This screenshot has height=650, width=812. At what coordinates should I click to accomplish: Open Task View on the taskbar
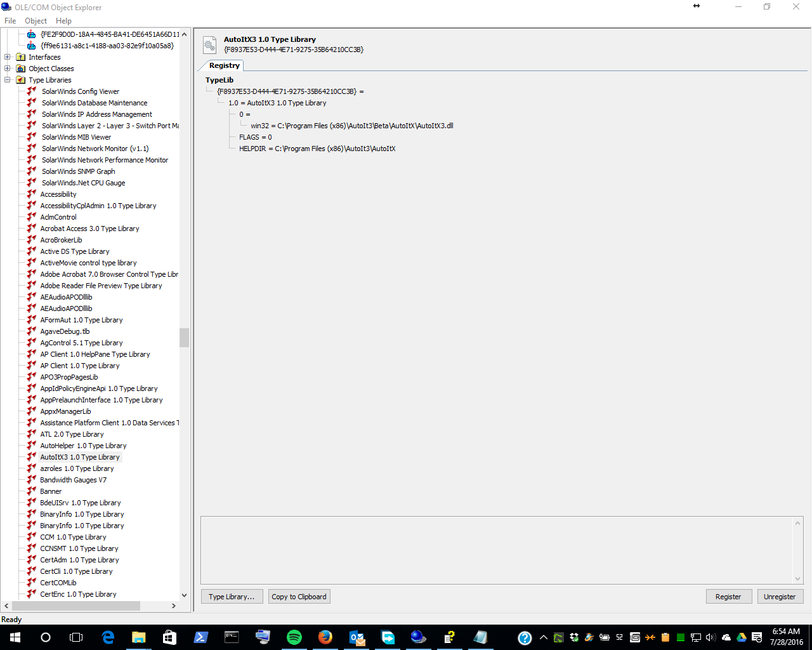(x=76, y=637)
